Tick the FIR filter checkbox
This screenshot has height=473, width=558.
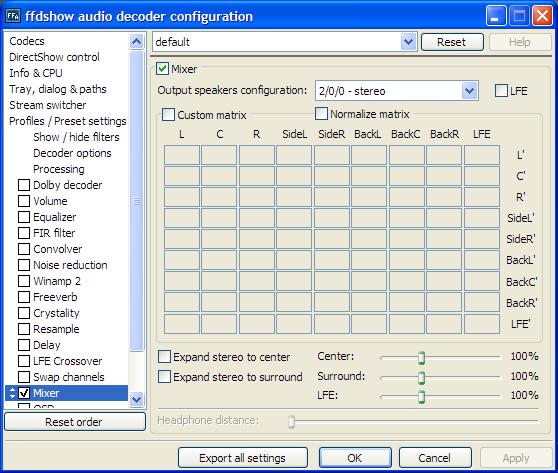(24, 233)
